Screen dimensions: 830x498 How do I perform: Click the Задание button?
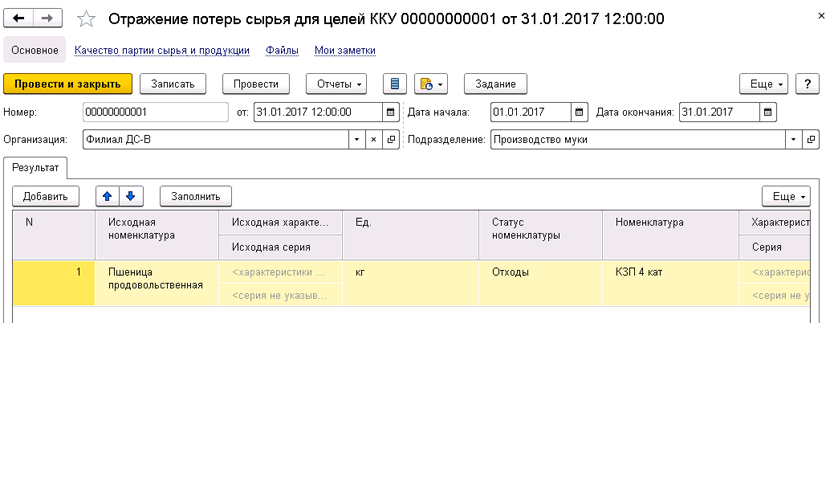pyautogui.click(x=495, y=84)
